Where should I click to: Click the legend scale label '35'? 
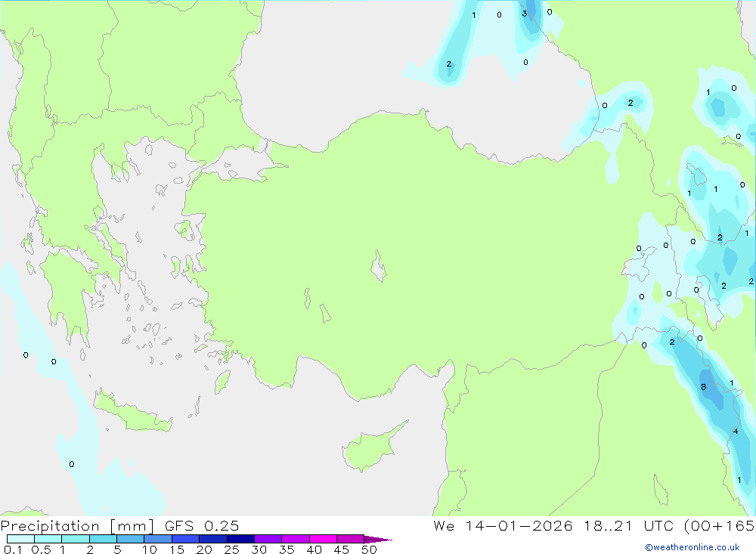(x=287, y=549)
